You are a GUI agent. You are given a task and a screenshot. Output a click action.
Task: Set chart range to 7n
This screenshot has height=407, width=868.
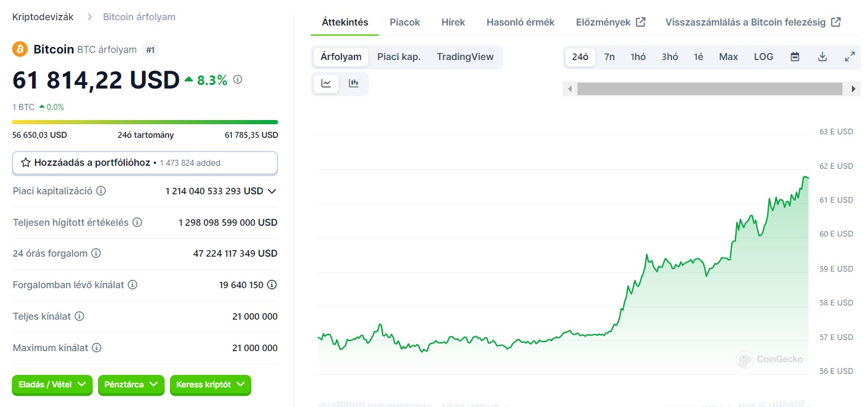pyautogui.click(x=610, y=57)
